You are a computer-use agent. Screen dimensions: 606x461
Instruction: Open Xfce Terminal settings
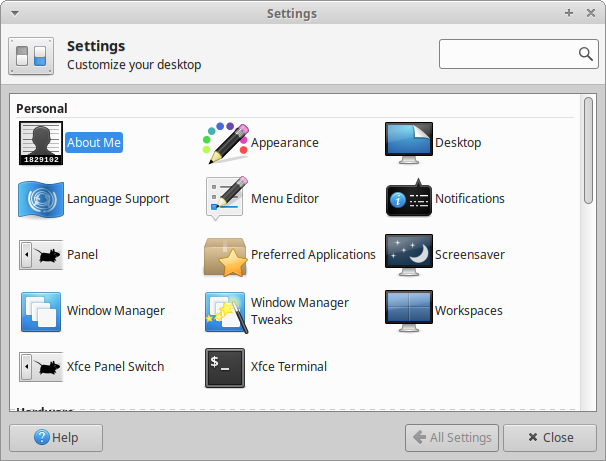[226, 367]
